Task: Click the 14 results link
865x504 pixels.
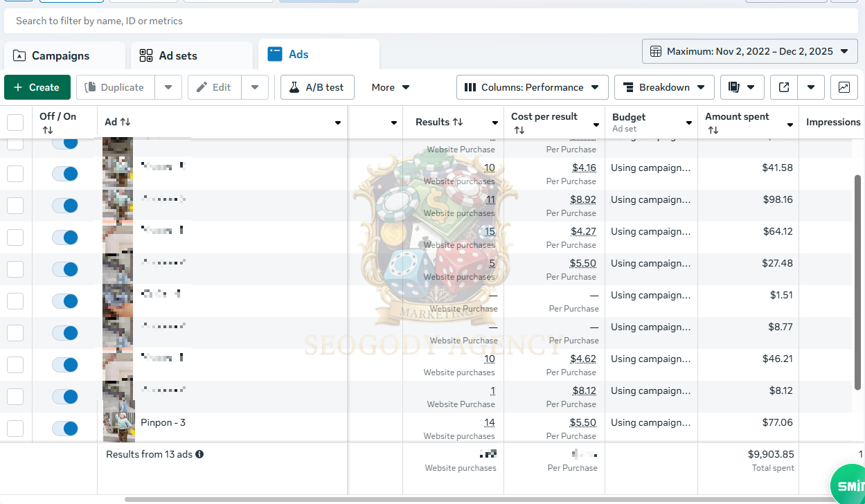Action: pos(490,422)
